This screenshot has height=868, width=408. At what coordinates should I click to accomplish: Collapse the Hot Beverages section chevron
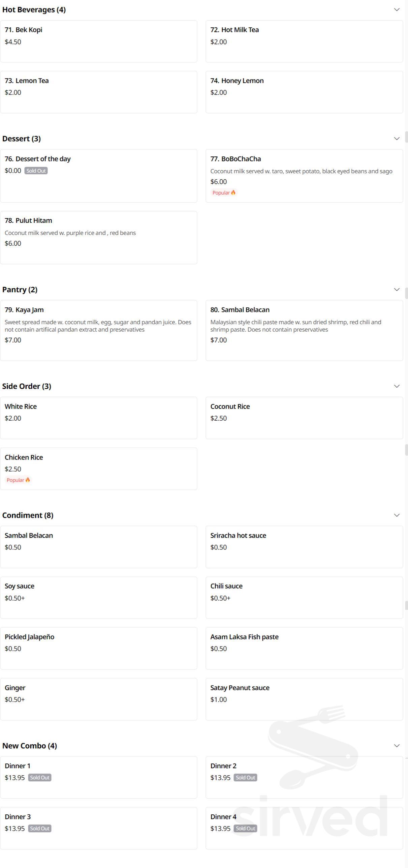click(397, 9)
